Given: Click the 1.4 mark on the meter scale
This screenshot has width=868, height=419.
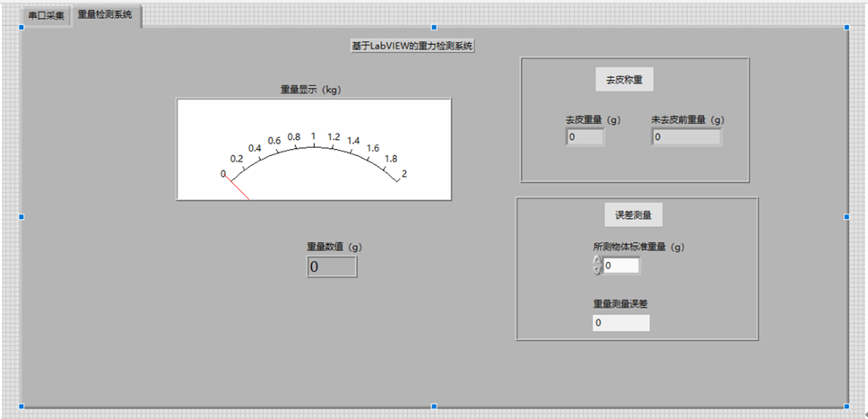Looking at the screenshot, I should 353,140.
